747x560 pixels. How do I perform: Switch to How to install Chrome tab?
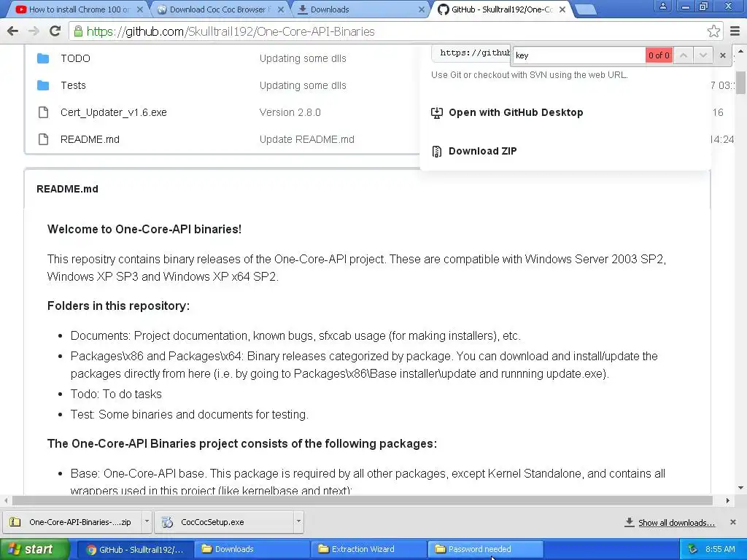pos(79,9)
